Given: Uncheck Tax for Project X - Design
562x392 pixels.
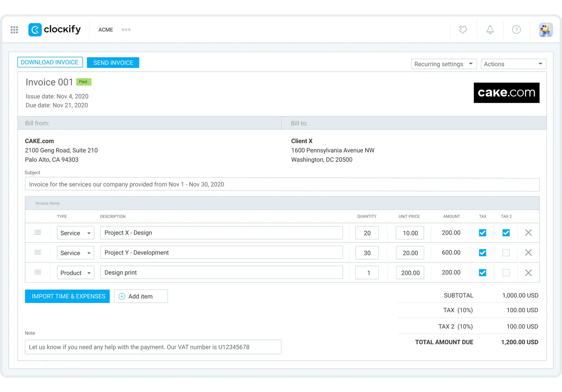Looking at the screenshot, I should pyautogui.click(x=483, y=233).
